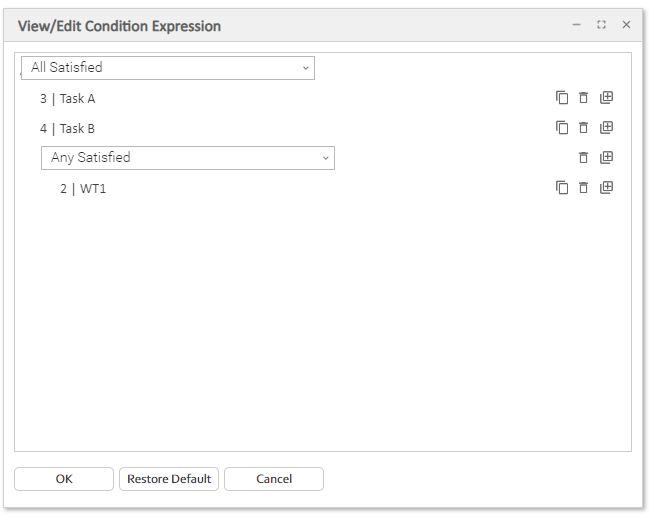Click the add icon on the Task B row
Screen dimensions: 649x516
606,128
